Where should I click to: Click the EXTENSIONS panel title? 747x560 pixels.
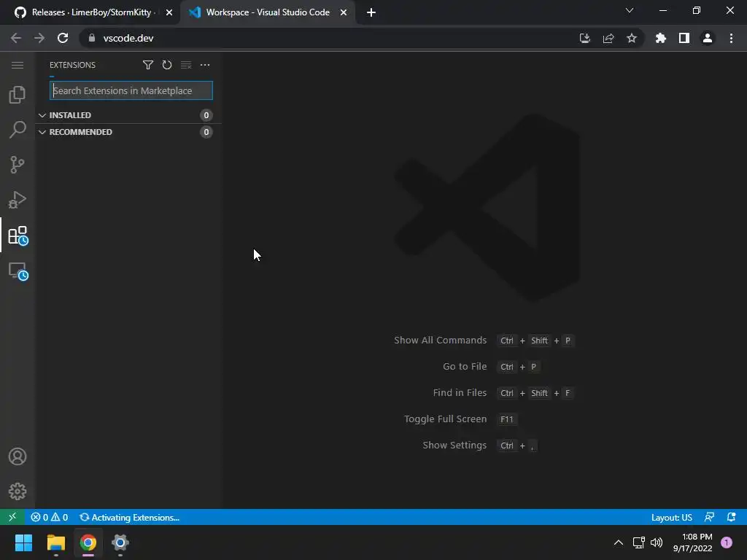tap(72, 65)
